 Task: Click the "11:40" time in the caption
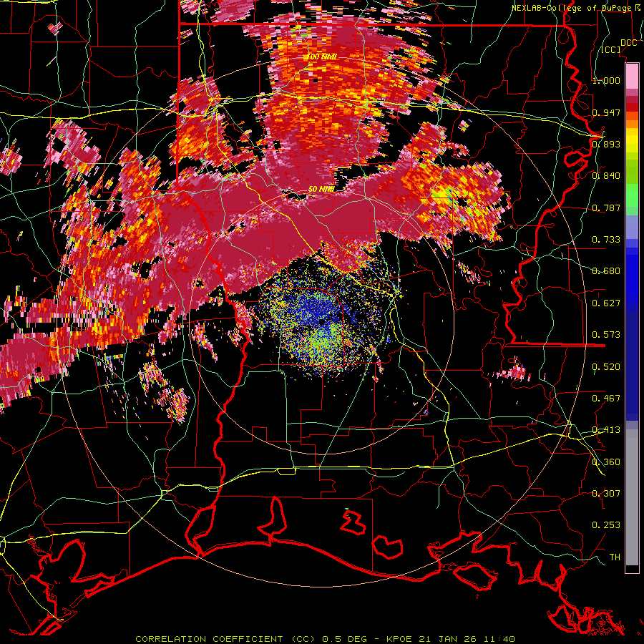[x=499, y=639]
